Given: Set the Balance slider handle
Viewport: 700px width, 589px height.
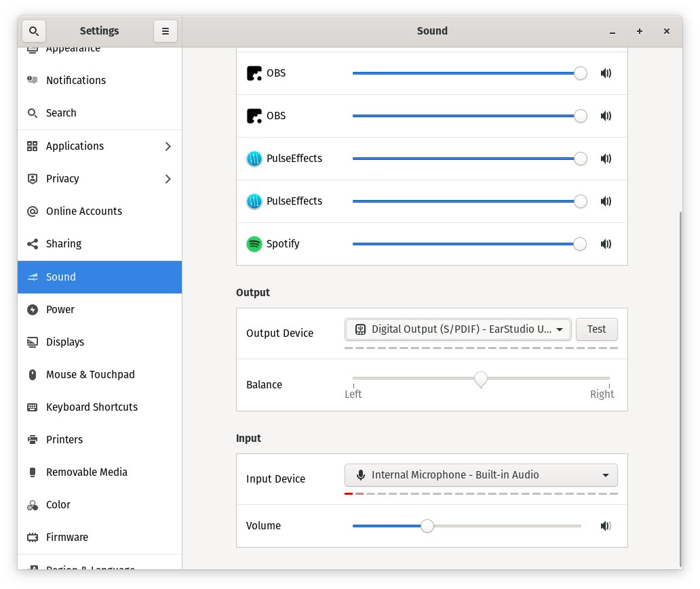Looking at the screenshot, I should [481, 380].
